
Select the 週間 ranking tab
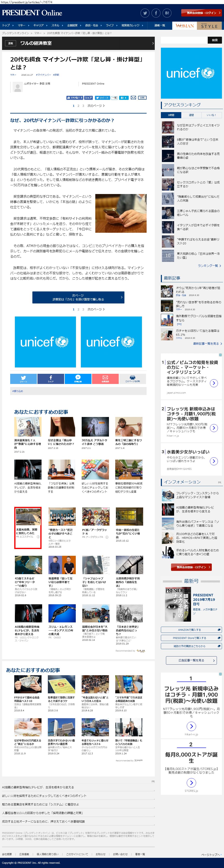click(x=191, y=115)
